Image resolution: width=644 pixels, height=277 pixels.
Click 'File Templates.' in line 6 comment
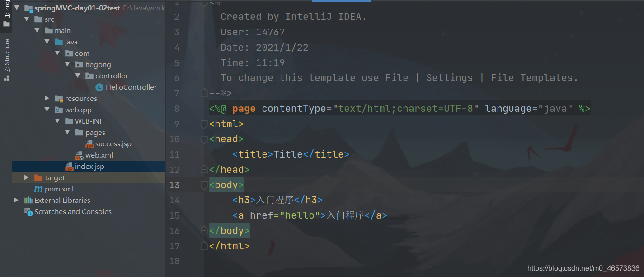[534, 78]
